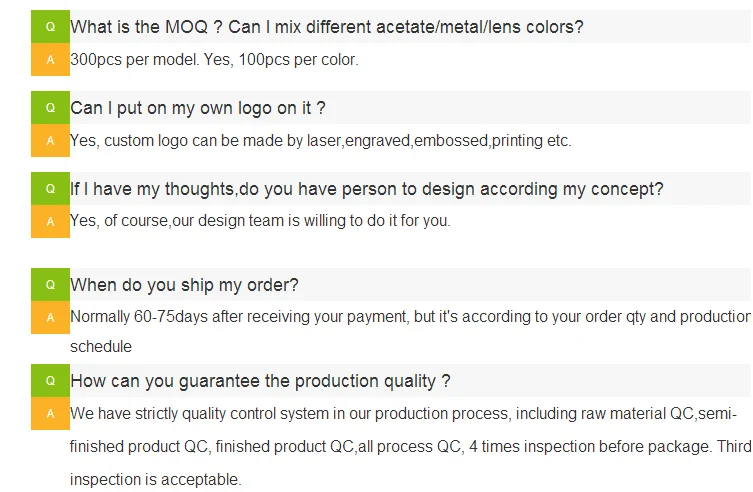Click the green Q icon beside shipping question
Screen dimensions: 753x492
tap(50, 285)
